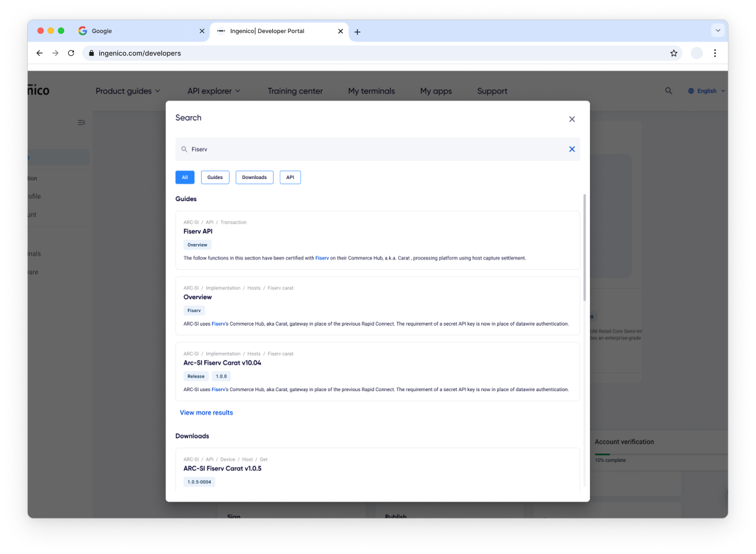Enable the Guides filter pill
This screenshot has width=756, height=554.
click(215, 176)
